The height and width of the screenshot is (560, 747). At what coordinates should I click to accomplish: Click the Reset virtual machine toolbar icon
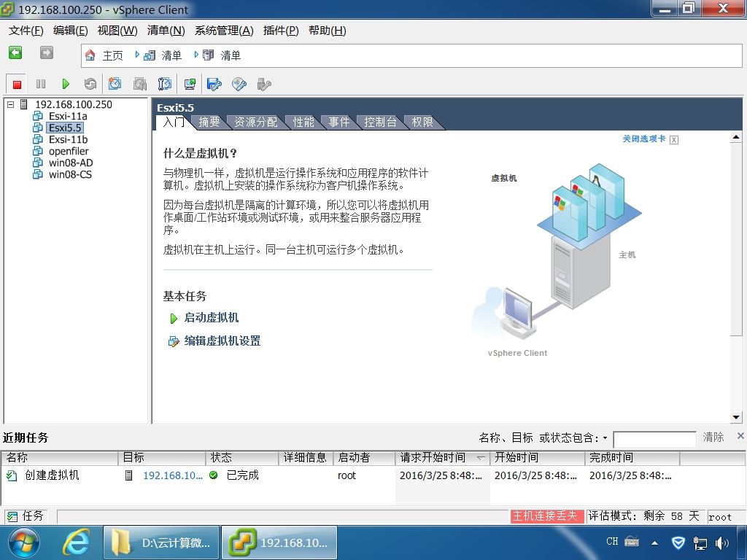click(x=90, y=85)
